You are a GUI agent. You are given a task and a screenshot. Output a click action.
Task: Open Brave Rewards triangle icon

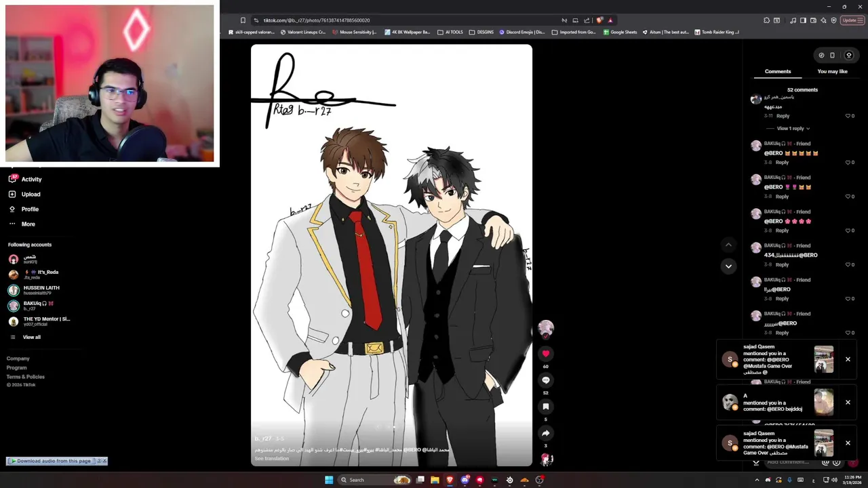tap(610, 20)
